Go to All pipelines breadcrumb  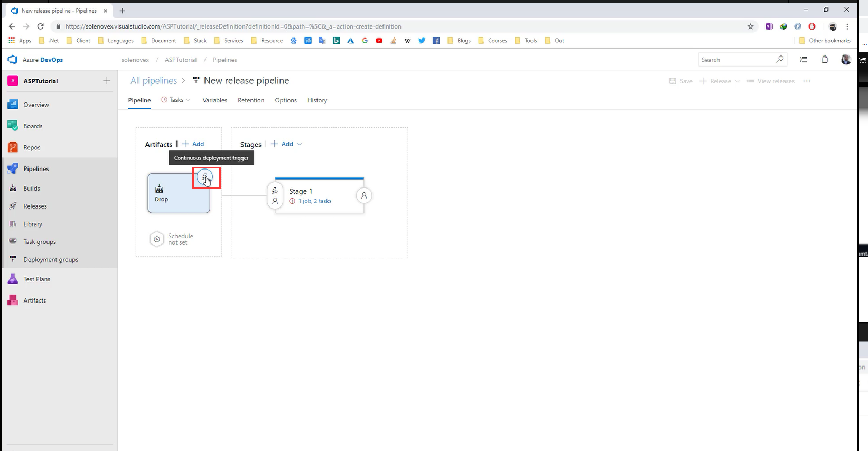point(154,81)
